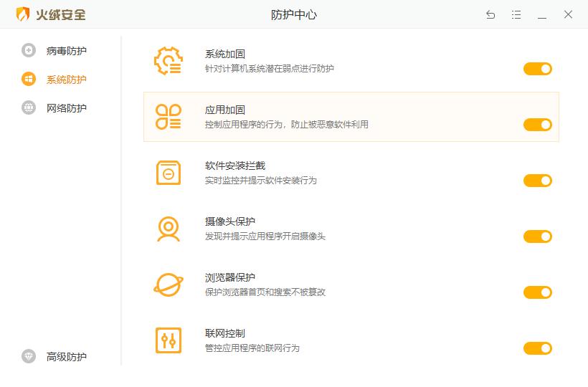Open the main menu list icon
Screen dimensions: 588x387
tap(516, 14)
